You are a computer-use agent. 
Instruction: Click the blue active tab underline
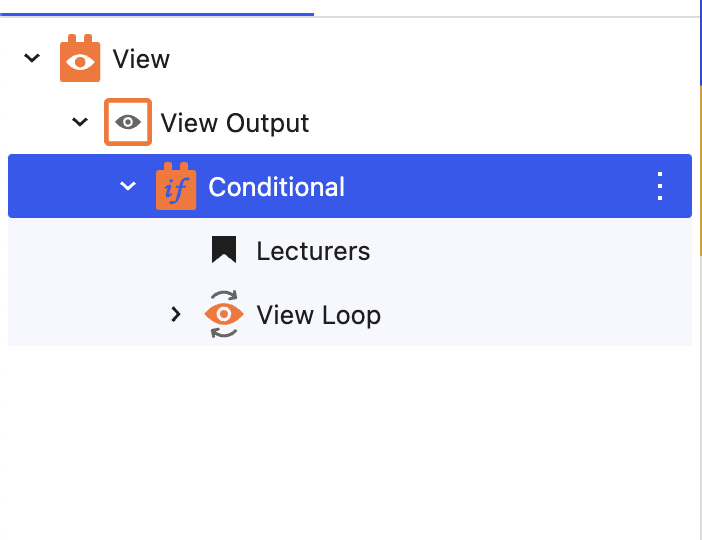pos(157,15)
